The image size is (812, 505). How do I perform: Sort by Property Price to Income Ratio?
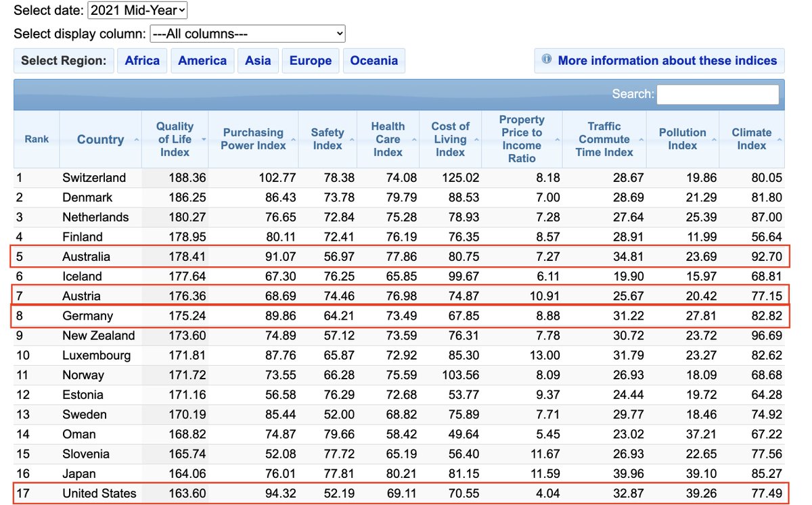(522, 139)
